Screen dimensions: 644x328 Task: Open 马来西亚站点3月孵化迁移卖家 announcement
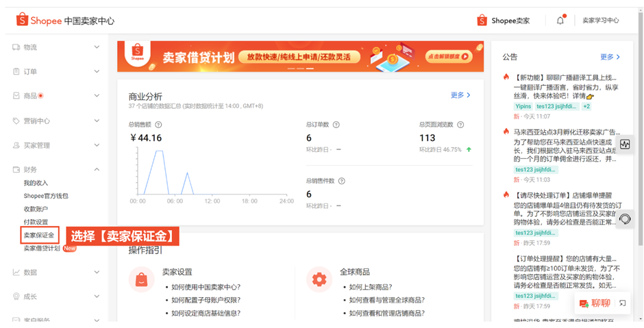pyautogui.click(x=565, y=132)
